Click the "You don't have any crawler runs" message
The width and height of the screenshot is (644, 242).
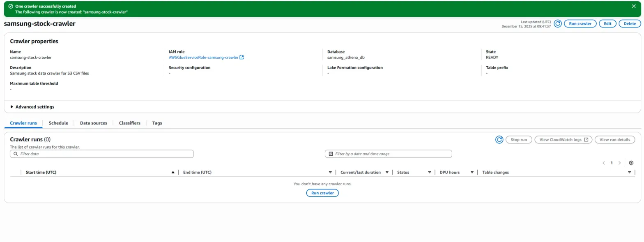[x=322, y=184]
